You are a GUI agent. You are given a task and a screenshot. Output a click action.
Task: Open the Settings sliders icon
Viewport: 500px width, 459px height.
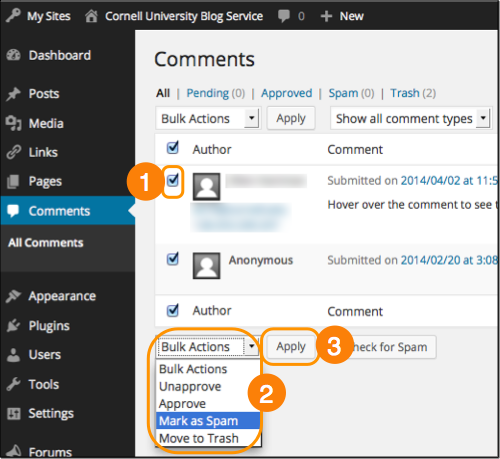tap(13, 413)
